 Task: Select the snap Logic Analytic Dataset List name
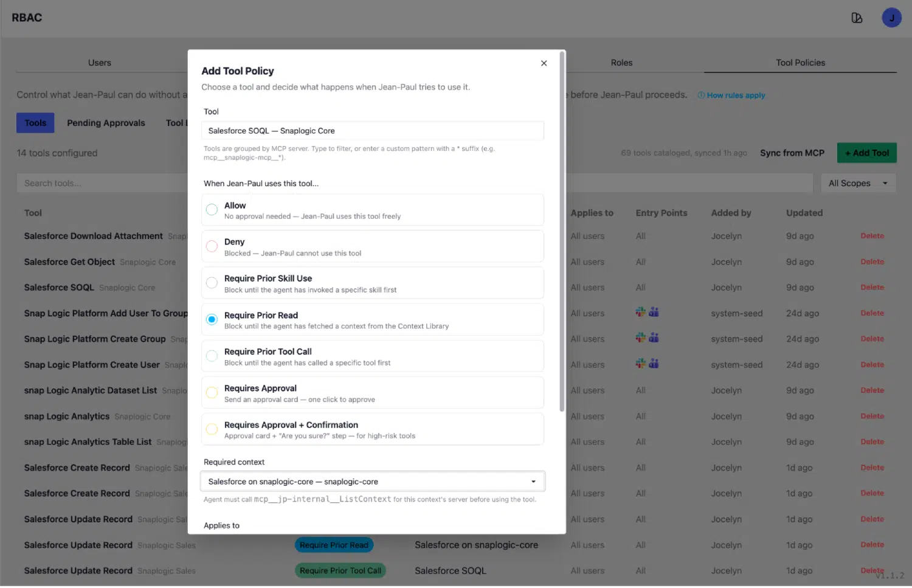[x=91, y=390]
